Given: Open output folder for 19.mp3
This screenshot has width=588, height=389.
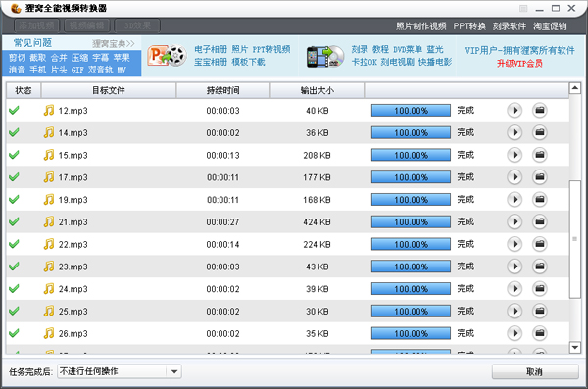Looking at the screenshot, I should [540, 200].
